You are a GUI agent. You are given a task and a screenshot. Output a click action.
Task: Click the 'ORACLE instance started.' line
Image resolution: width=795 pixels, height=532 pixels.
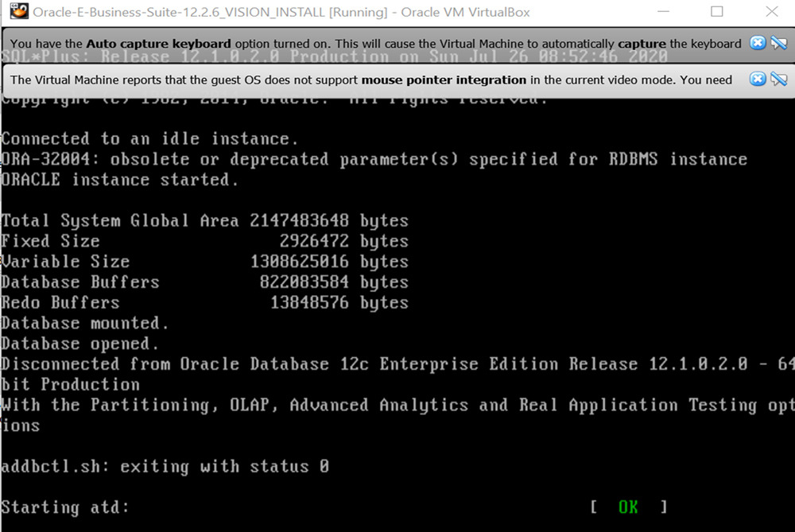(x=119, y=180)
